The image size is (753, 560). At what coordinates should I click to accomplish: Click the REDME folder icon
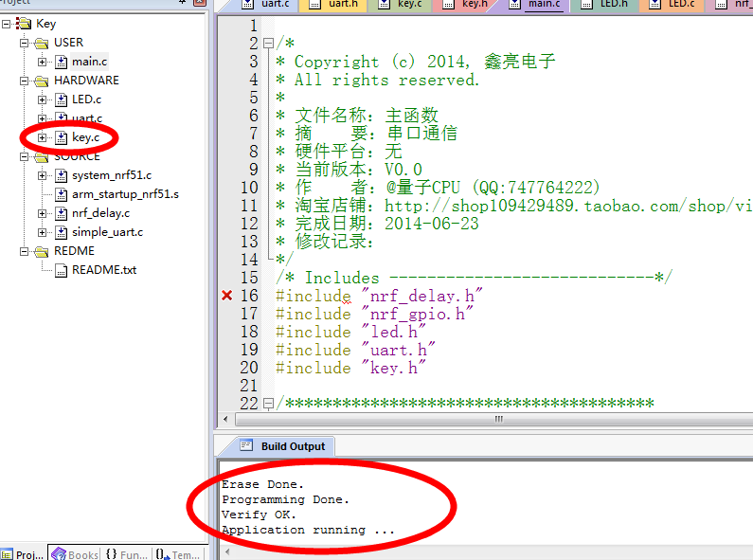coord(41,251)
